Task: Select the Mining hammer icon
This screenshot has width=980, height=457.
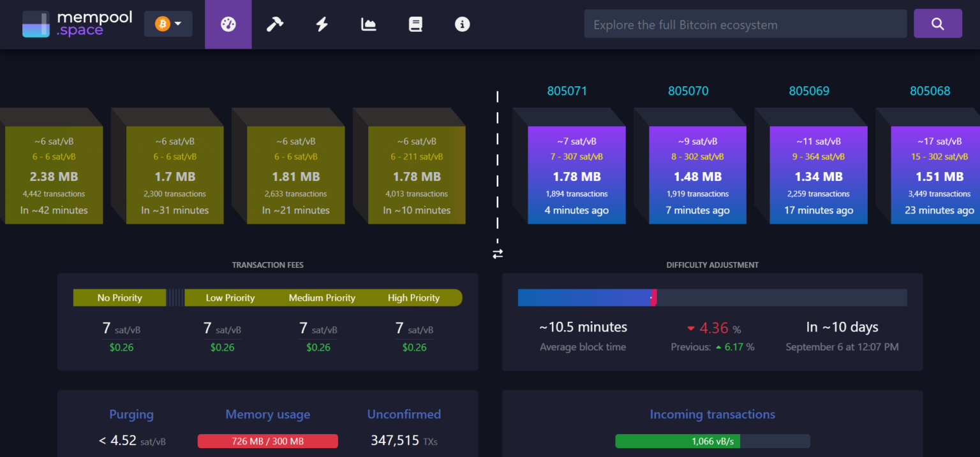Action: coord(275,24)
